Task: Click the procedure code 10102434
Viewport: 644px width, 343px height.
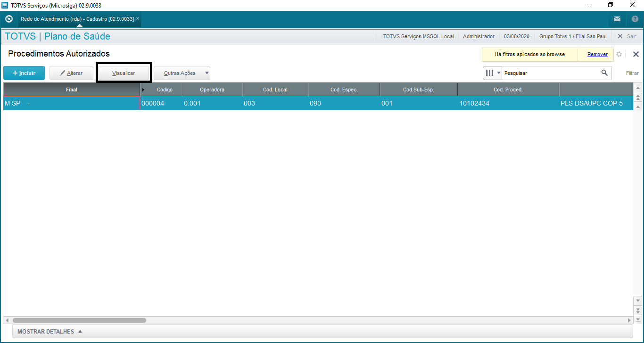Action: click(x=508, y=103)
